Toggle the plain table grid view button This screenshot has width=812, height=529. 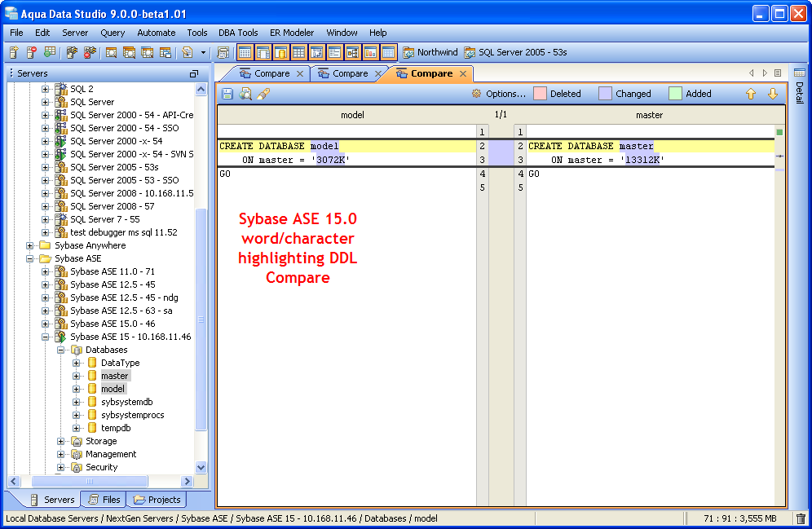point(299,52)
